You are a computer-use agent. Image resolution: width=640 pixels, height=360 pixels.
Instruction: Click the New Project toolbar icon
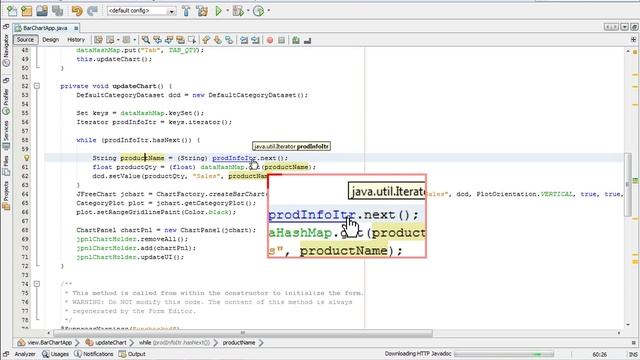pos(27,11)
